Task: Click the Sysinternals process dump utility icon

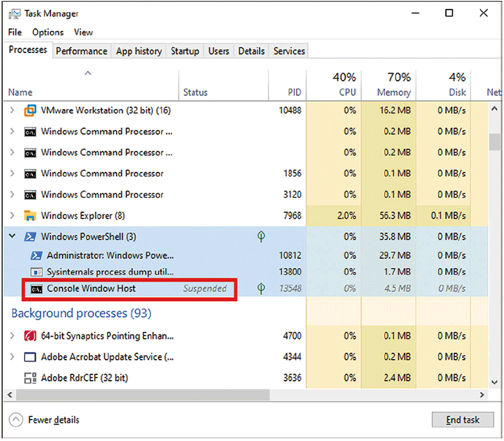Action: click(x=36, y=272)
